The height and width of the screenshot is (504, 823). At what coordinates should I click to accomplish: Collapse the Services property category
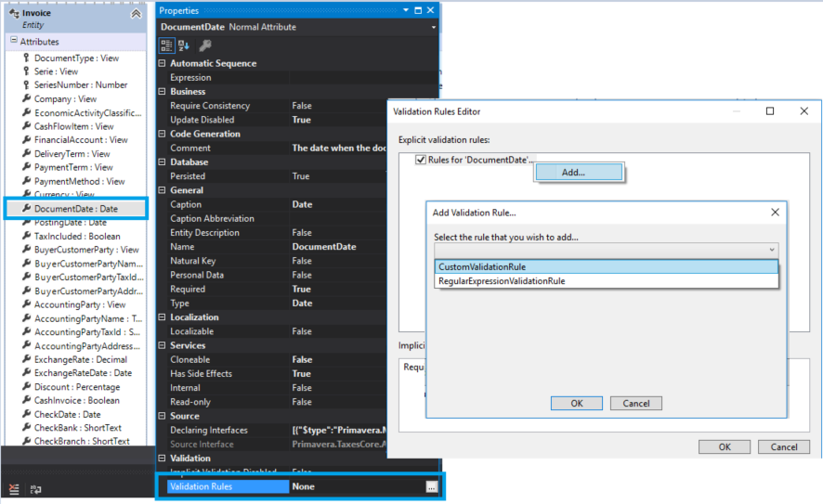[163, 345]
